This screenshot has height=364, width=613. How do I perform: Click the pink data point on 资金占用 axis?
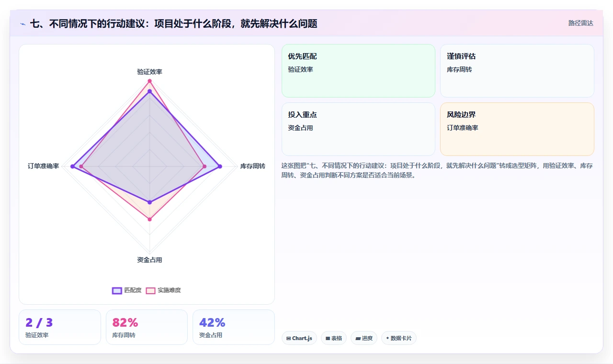[x=149, y=219]
